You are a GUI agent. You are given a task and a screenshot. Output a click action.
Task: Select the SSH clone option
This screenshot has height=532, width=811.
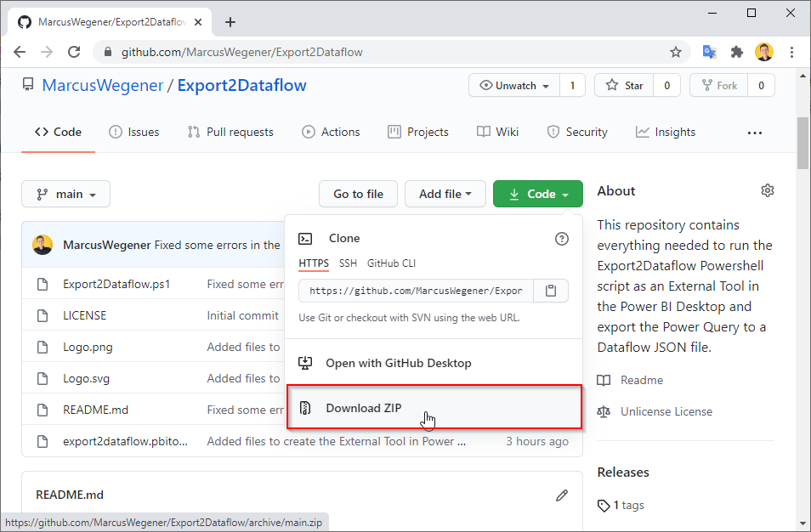pyautogui.click(x=348, y=263)
